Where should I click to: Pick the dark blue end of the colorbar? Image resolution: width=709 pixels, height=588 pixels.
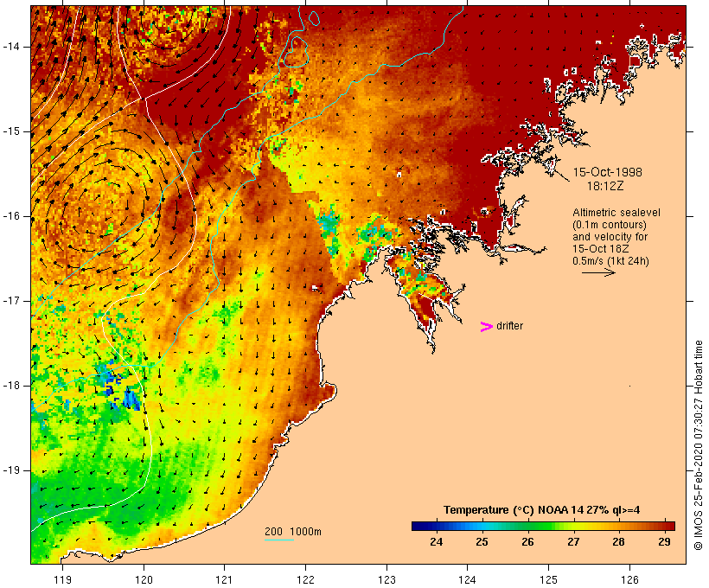coord(418,526)
